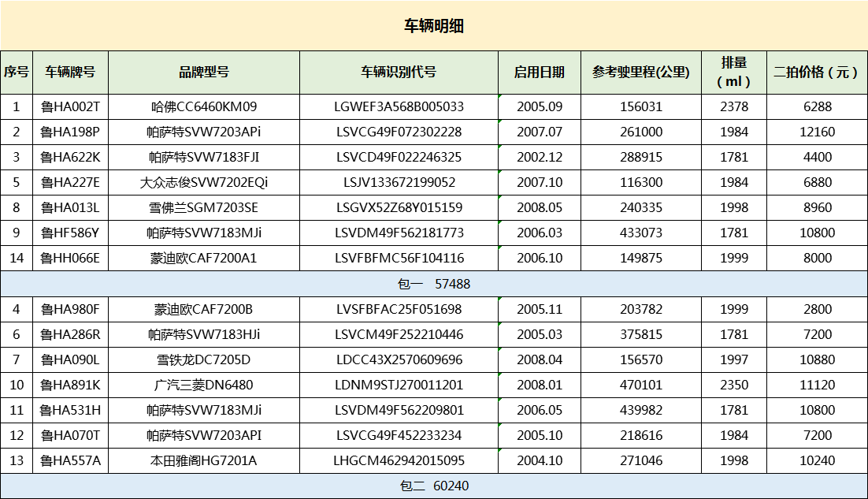This screenshot has height=499, width=868.
Task: Select price cell 12160
Action: pyautogui.click(x=817, y=132)
